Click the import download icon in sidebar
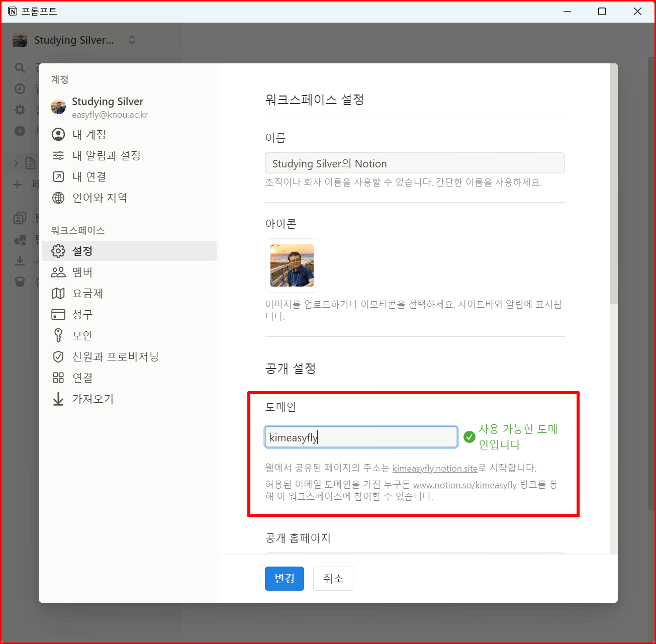Image resolution: width=656 pixels, height=644 pixels. click(x=20, y=260)
